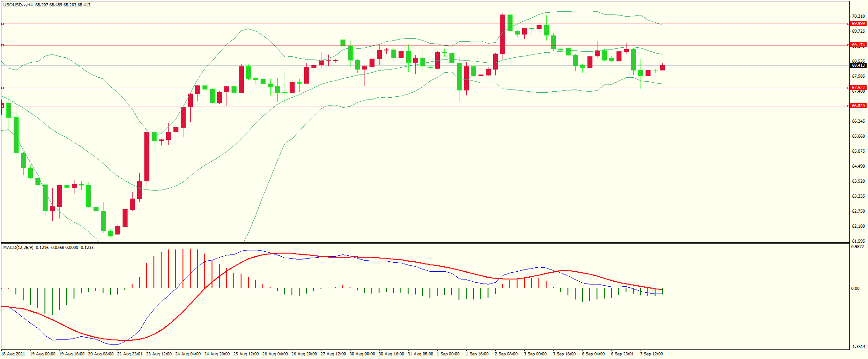Select the left anchor of the 69.174 line
The width and height of the screenshot is (868, 359).
click(2, 45)
